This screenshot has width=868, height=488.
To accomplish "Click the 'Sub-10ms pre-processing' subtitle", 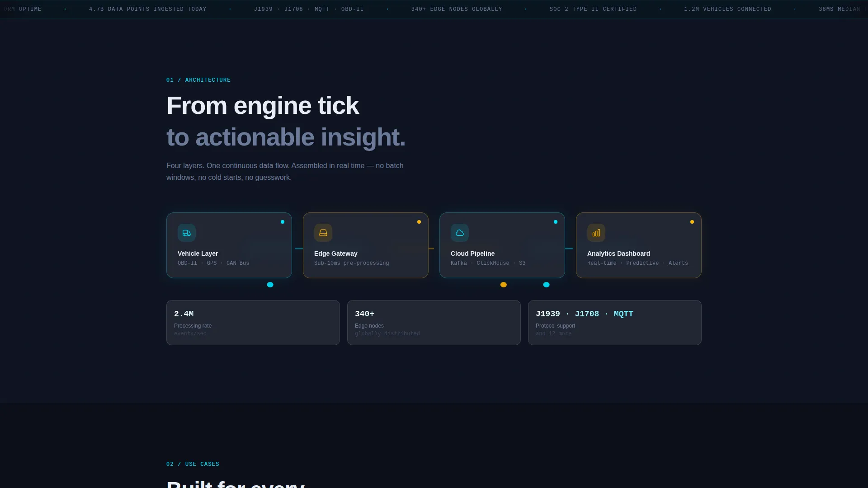I will 351,263.
